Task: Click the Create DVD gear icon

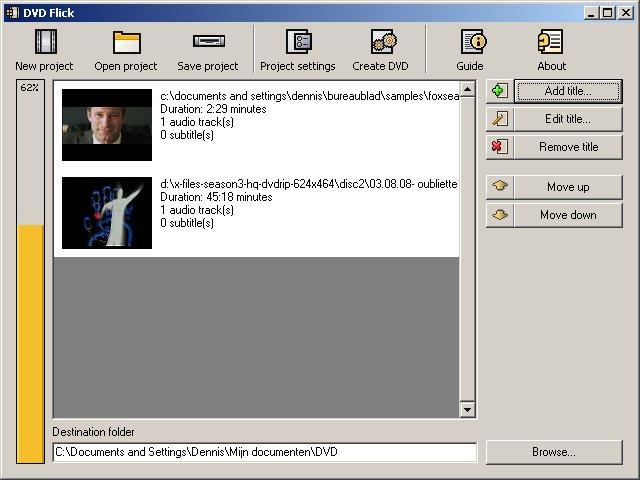Action: tap(381, 42)
